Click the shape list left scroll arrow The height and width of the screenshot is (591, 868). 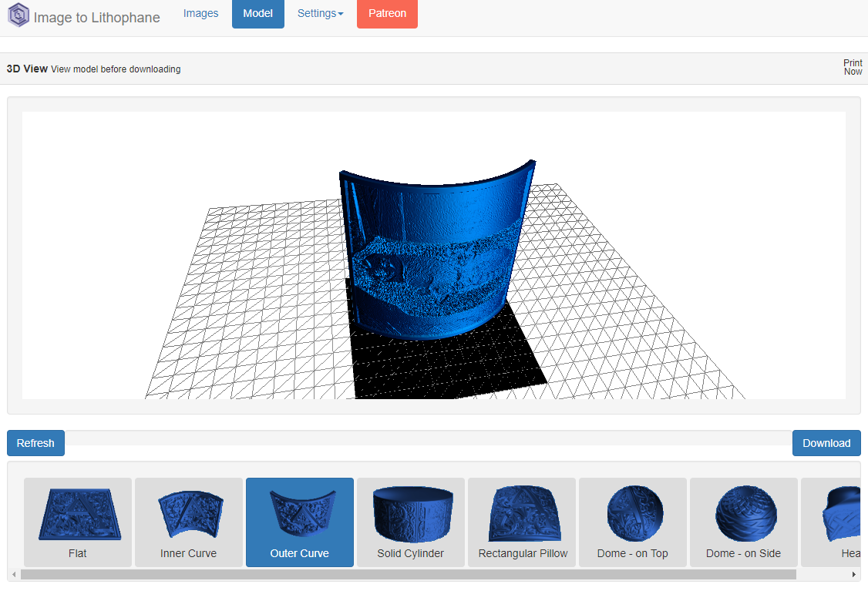pos(14,574)
